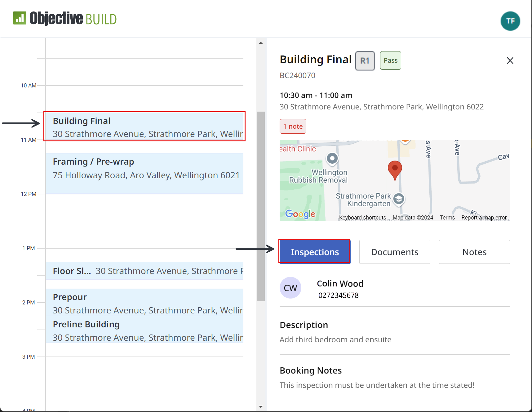This screenshot has width=532, height=412.
Task: Click the Objective Build logo
Action: 65,19
